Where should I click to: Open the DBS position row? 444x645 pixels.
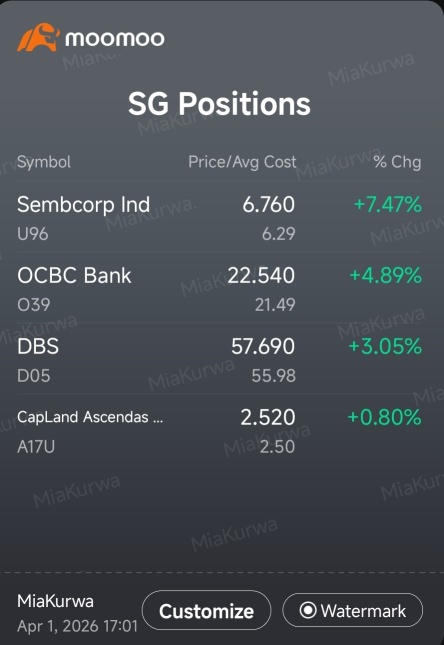tap(219, 359)
